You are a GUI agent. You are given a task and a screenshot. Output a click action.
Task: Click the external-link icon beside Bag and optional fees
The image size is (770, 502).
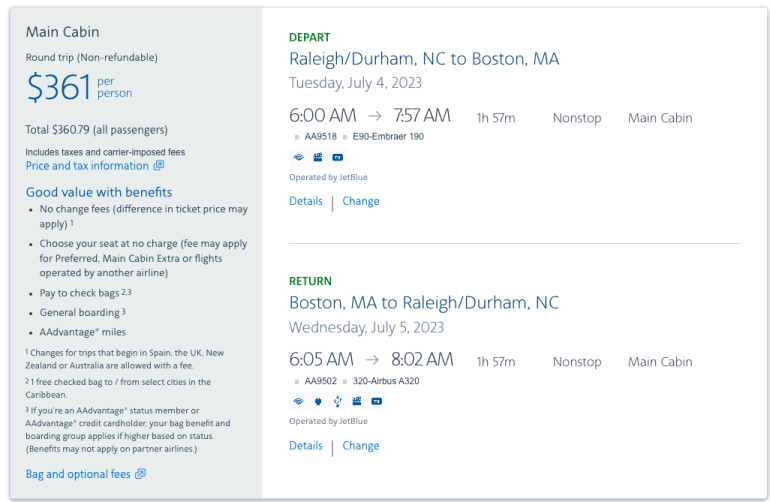tap(140, 474)
